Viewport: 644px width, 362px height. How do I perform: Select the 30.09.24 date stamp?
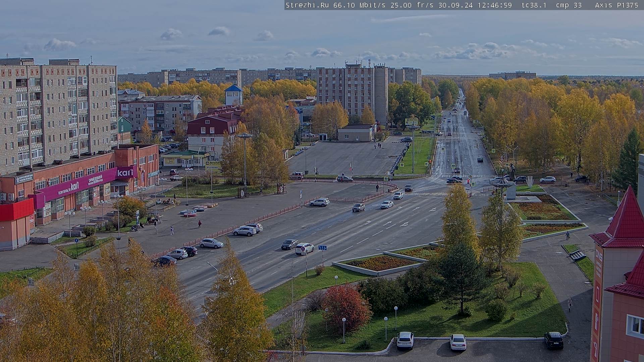click(x=456, y=5)
